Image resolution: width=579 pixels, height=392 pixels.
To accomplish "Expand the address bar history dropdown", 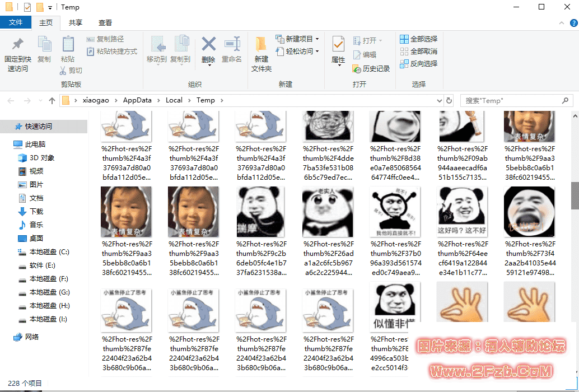I will (x=439, y=100).
